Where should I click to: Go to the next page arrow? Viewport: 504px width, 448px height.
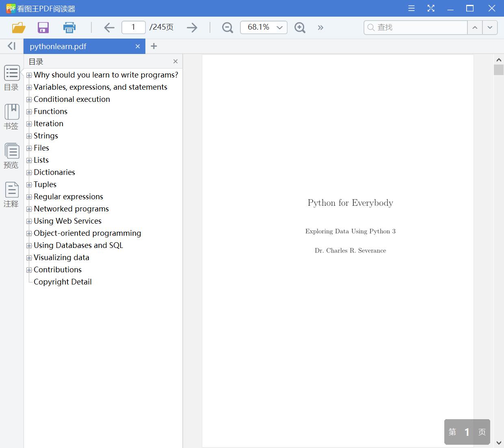pyautogui.click(x=192, y=28)
